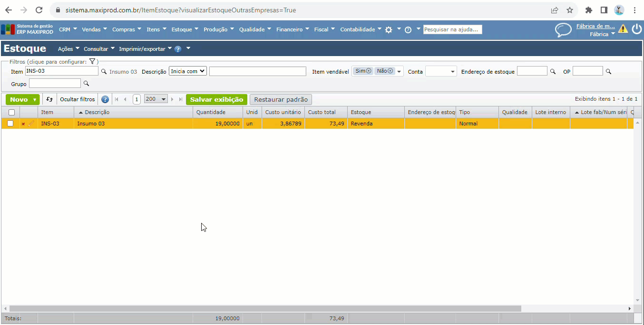
Task: Open the Imprimir/exportar menu
Action: point(145,49)
